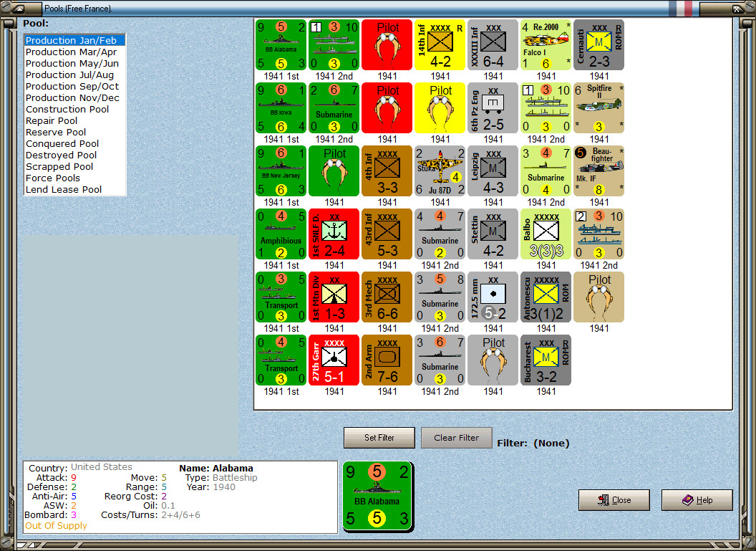
Task: Select the Bucharest 3-2 ROM counter
Action: [x=546, y=360]
